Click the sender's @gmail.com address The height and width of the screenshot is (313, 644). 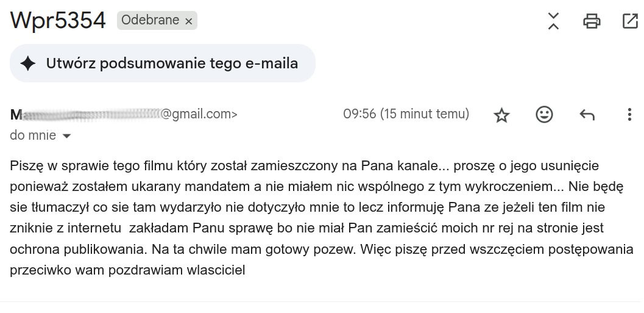198,114
